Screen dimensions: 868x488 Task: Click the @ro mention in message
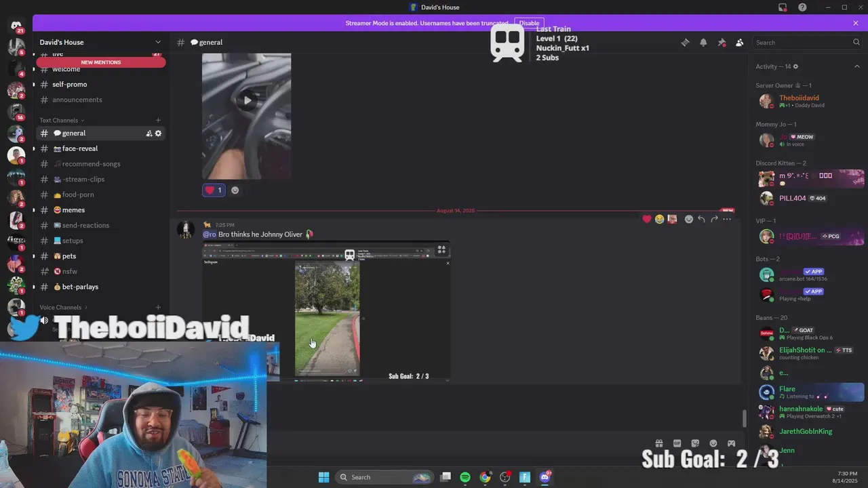pos(210,235)
